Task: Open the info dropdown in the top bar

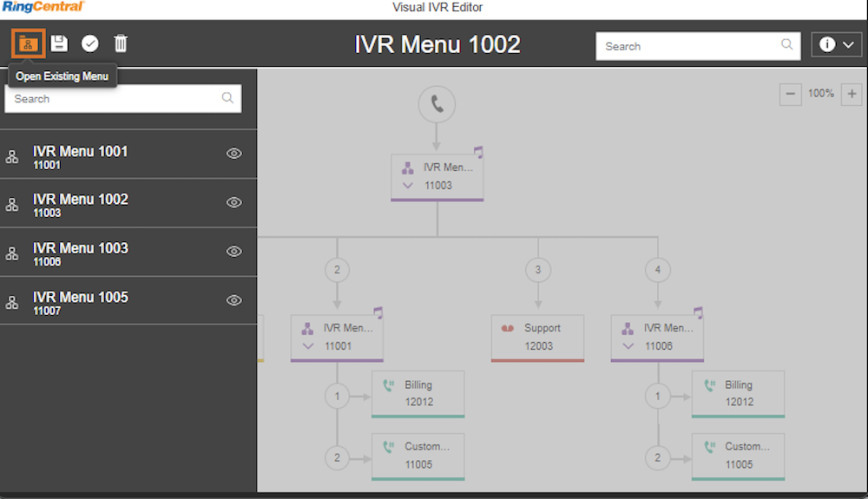Action: [837, 44]
